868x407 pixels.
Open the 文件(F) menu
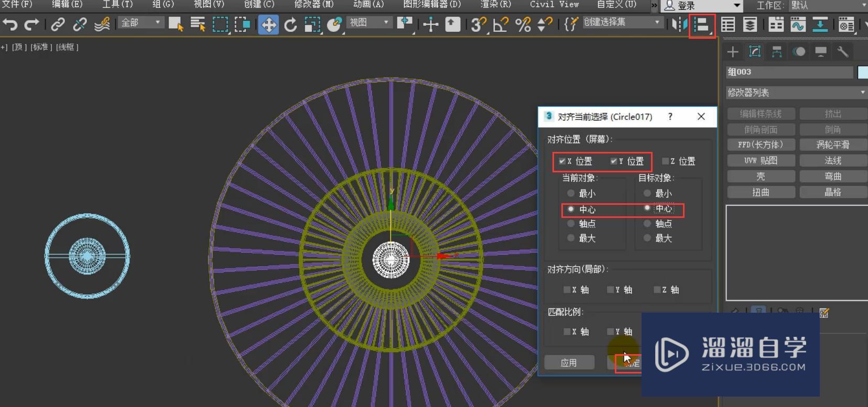tap(17, 4)
